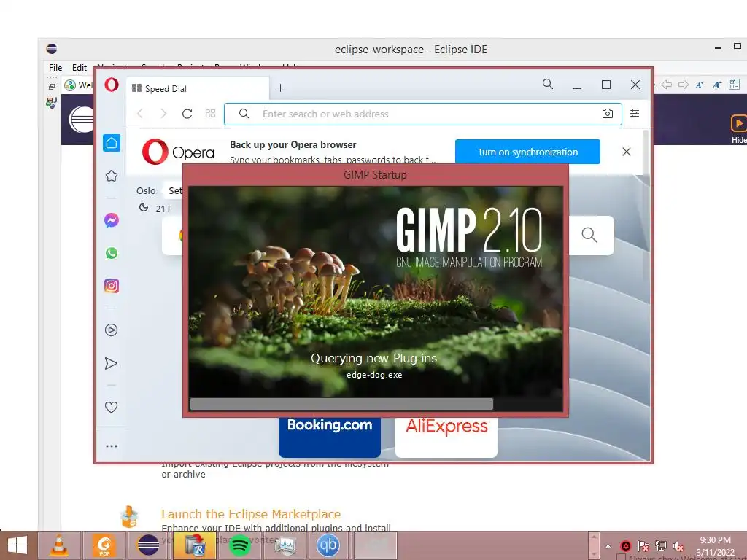The image size is (747, 560).
Task: Click Launch the Eclipse Marketplace link
Action: 251,514
